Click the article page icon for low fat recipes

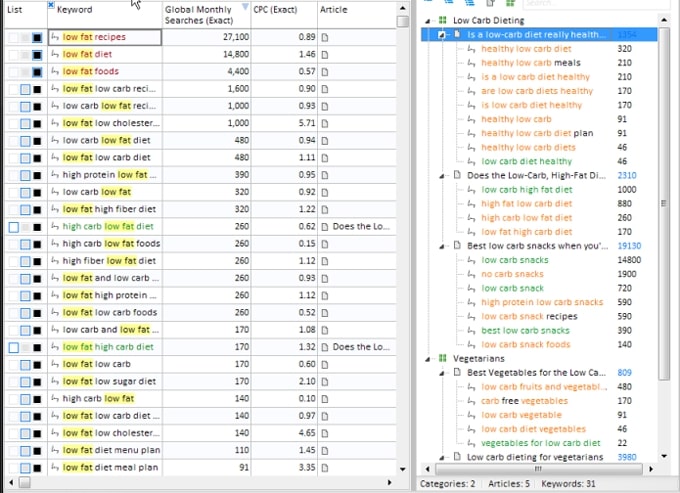coord(324,38)
